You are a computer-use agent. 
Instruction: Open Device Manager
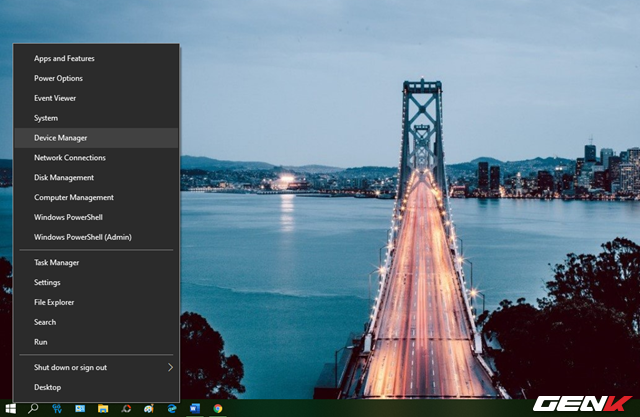coord(60,138)
